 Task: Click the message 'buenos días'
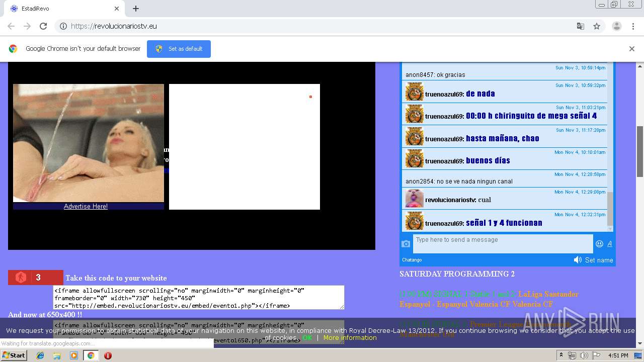click(488, 160)
